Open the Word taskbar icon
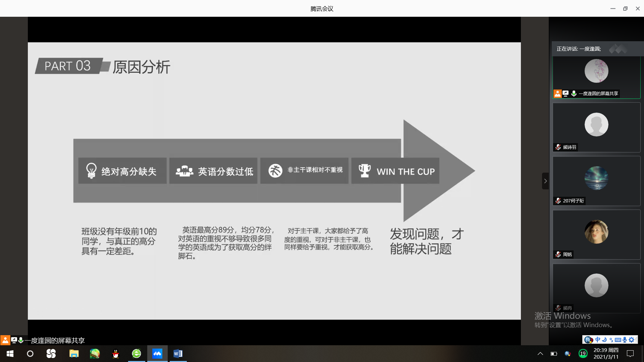644x362 pixels. coord(178,354)
